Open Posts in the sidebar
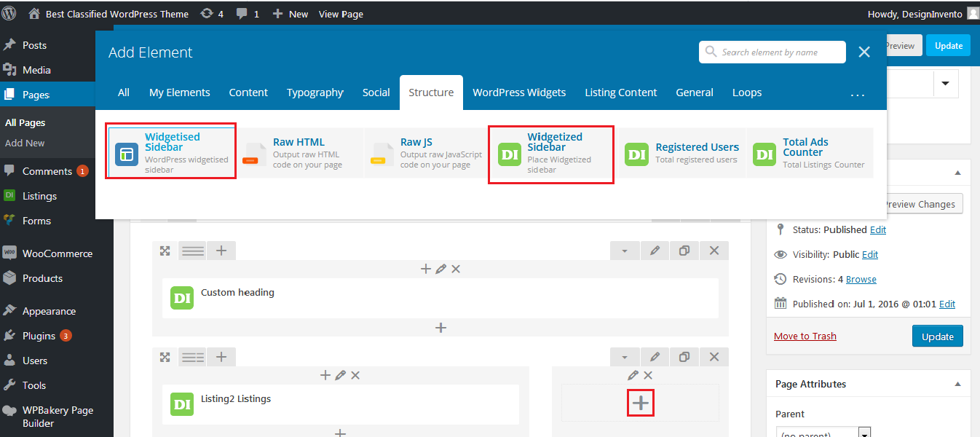 [34, 45]
